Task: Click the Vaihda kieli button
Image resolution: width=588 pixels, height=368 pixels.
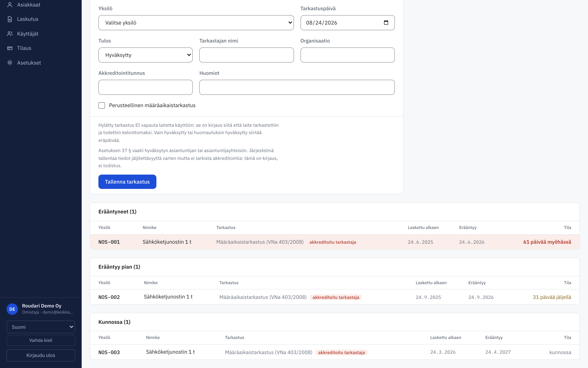Action: (x=41, y=340)
